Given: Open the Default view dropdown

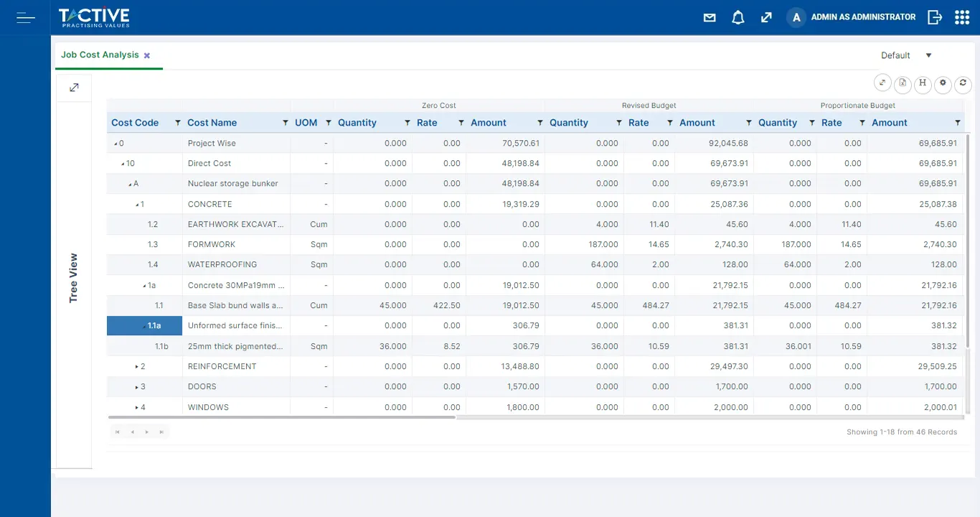Looking at the screenshot, I should pos(906,55).
